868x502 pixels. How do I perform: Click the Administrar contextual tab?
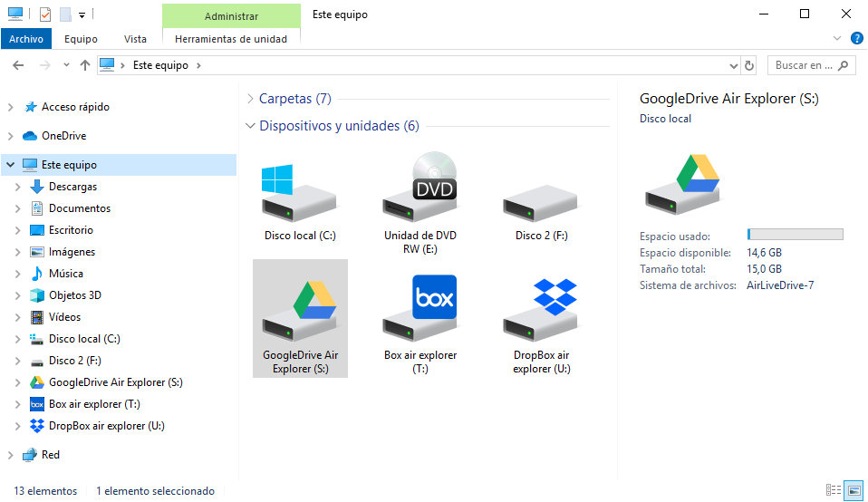click(231, 16)
